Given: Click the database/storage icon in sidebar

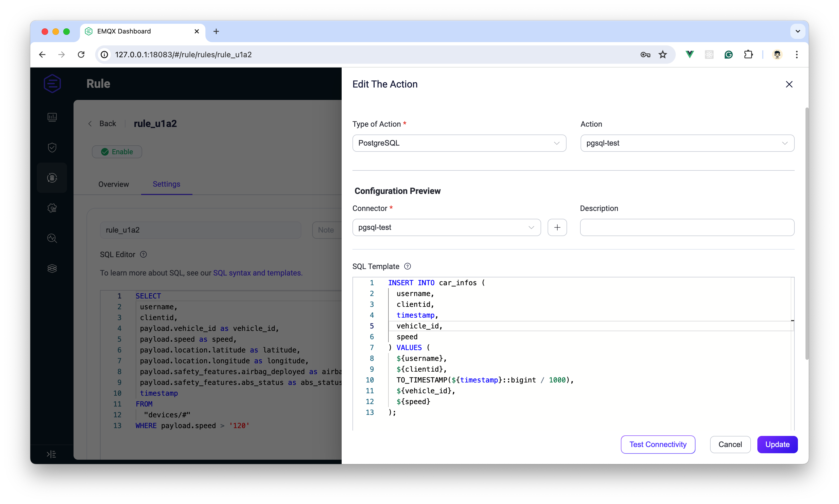Looking at the screenshot, I should pyautogui.click(x=53, y=177).
